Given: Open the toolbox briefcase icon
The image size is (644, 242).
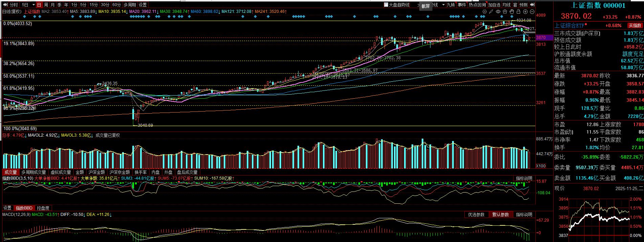Looking at the screenshot, I should pos(505,12).
